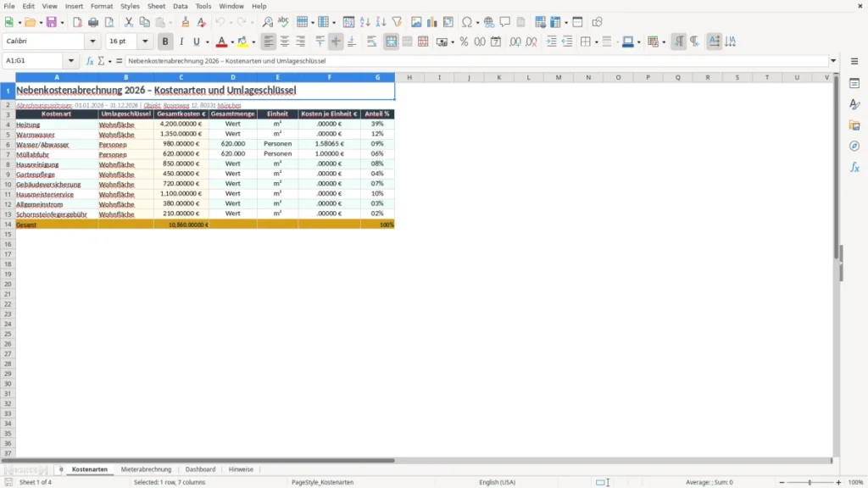Expand Name Box dropdown arrow
Viewport: 868px width, 488px height.
coord(71,61)
